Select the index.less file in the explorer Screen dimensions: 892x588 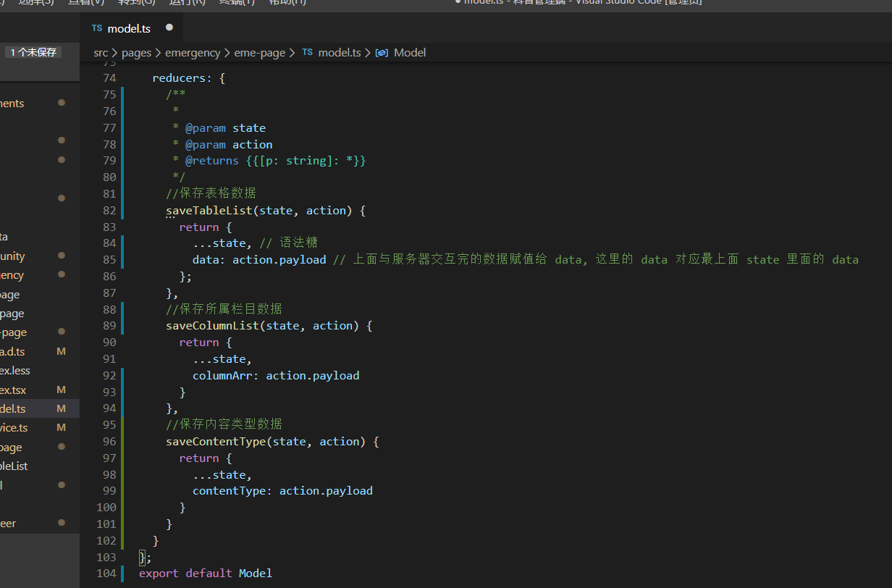tap(17, 370)
